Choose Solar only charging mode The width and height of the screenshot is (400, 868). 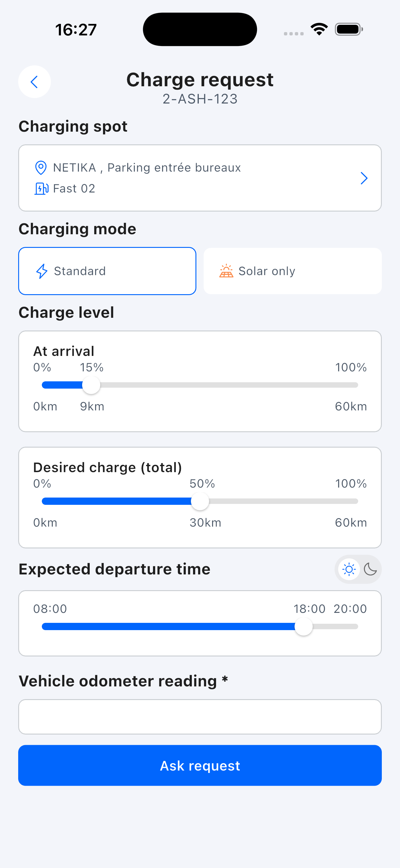[x=292, y=271]
